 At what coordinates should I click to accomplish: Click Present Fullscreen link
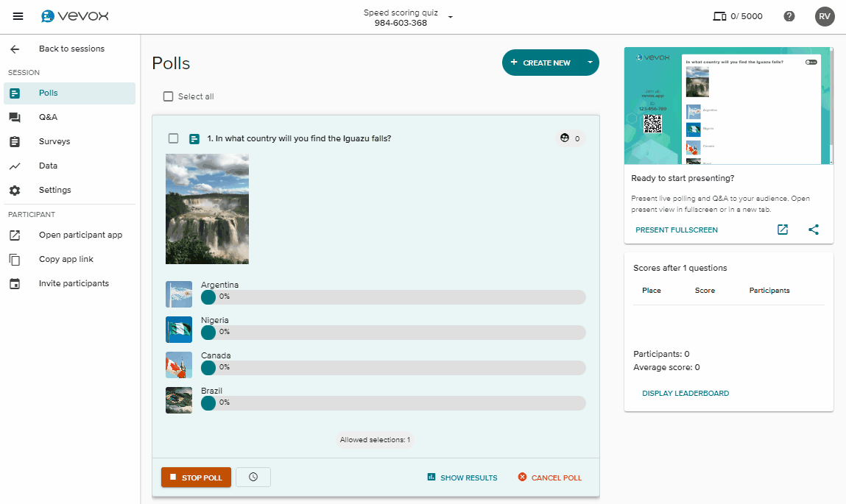[677, 230]
